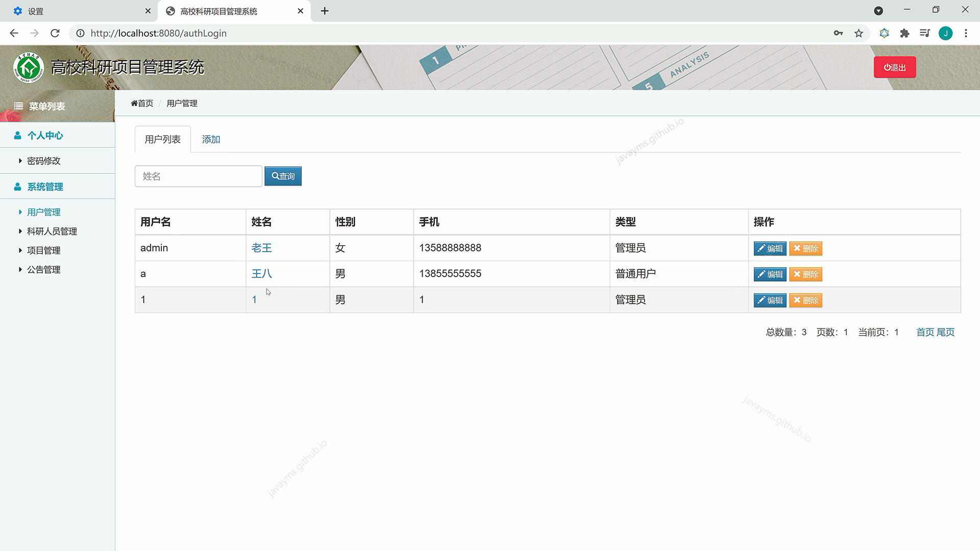Bookmark this page with star icon
This screenshot has width=980, height=551.
point(859,33)
